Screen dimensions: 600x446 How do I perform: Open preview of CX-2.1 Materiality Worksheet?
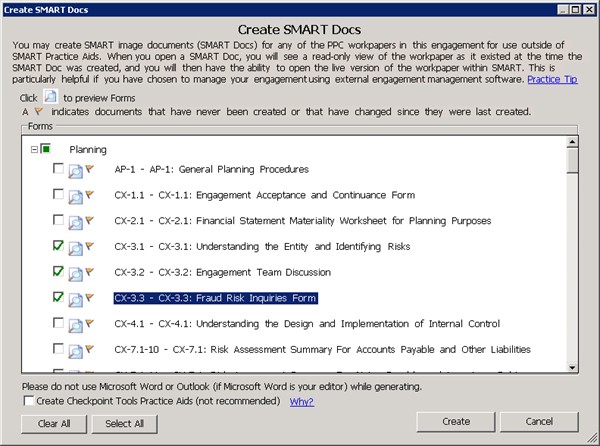tap(76, 221)
